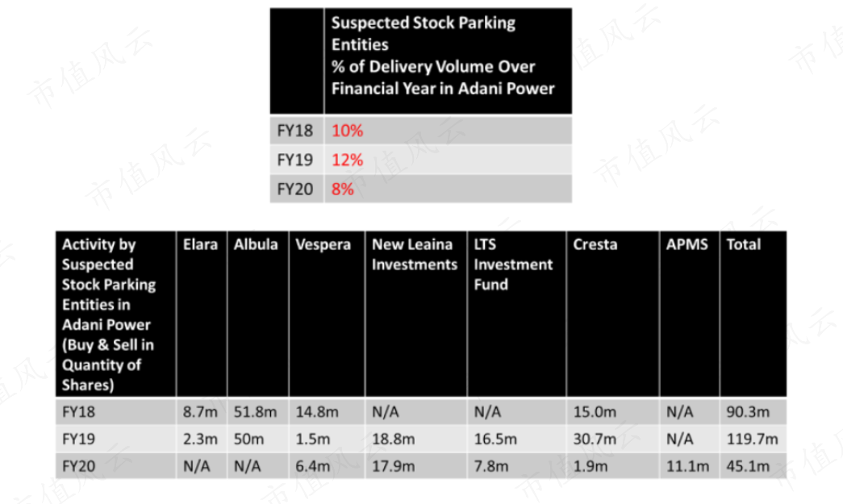This screenshot has width=843, height=504.
Task: Click the 30.7m Cresta FY19 cell
Action: tap(612, 439)
